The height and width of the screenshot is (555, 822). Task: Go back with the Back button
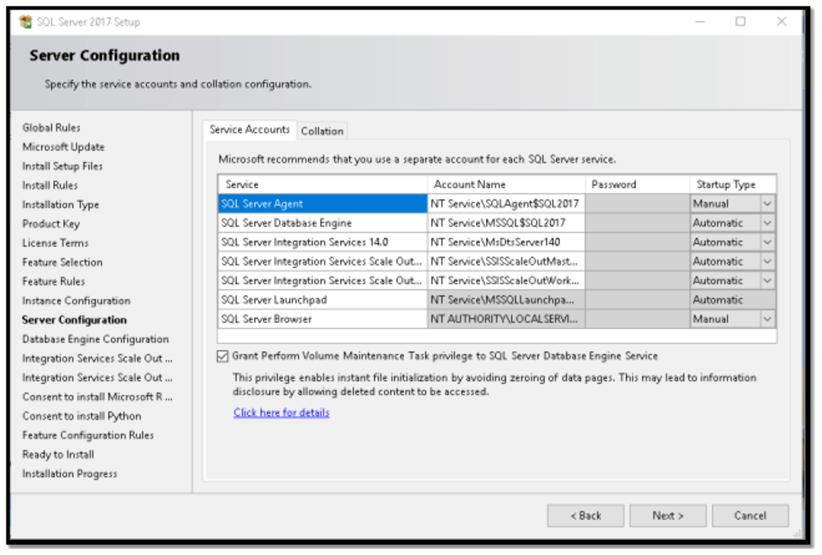pyautogui.click(x=585, y=515)
